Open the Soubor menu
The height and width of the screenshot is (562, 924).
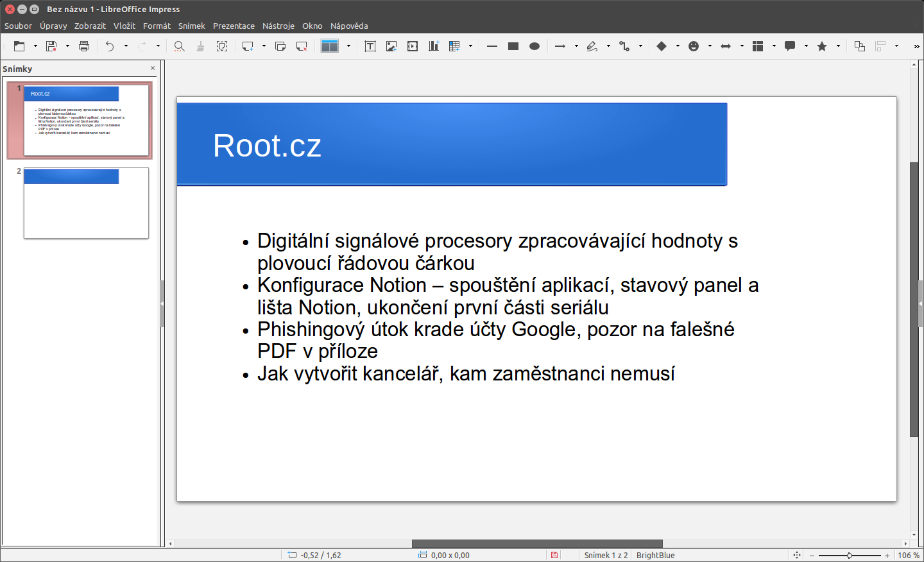point(18,26)
